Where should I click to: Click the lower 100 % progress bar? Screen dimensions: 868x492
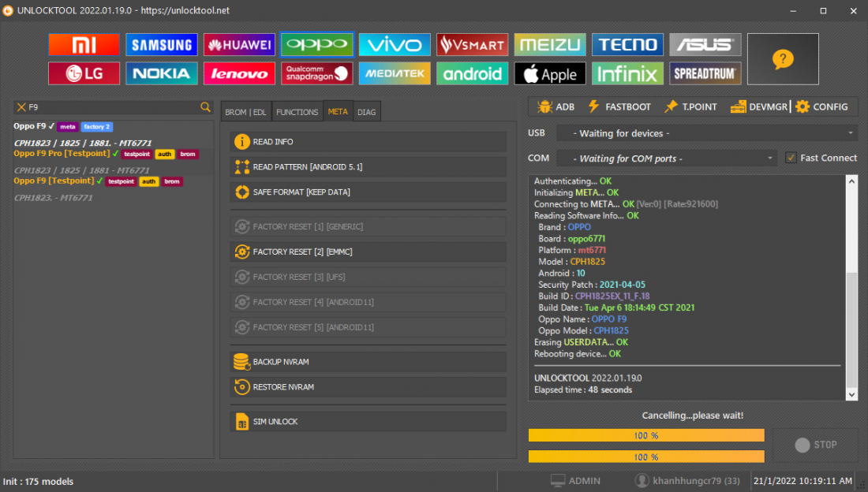pyautogui.click(x=646, y=457)
